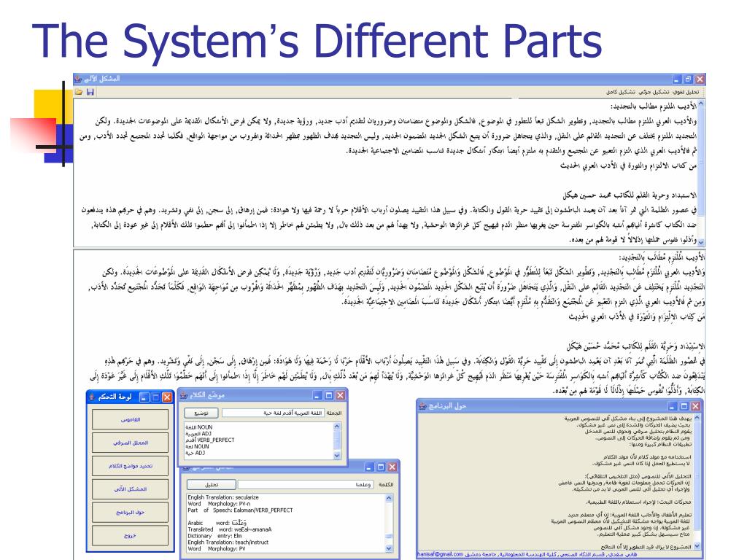Click the save floppy disk toolbar icon
The image size is (747, 560).
[90, 92]
